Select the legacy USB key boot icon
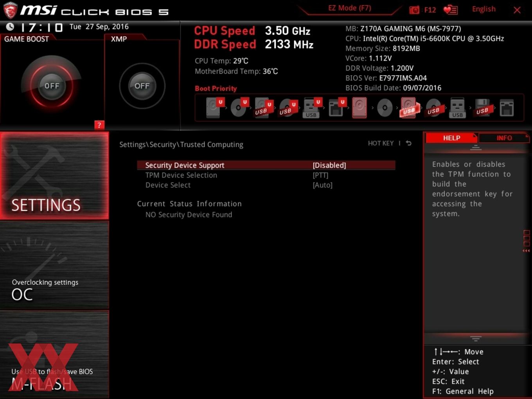The width and height of the screenshot is (532, 399). [x=458, y=108]
